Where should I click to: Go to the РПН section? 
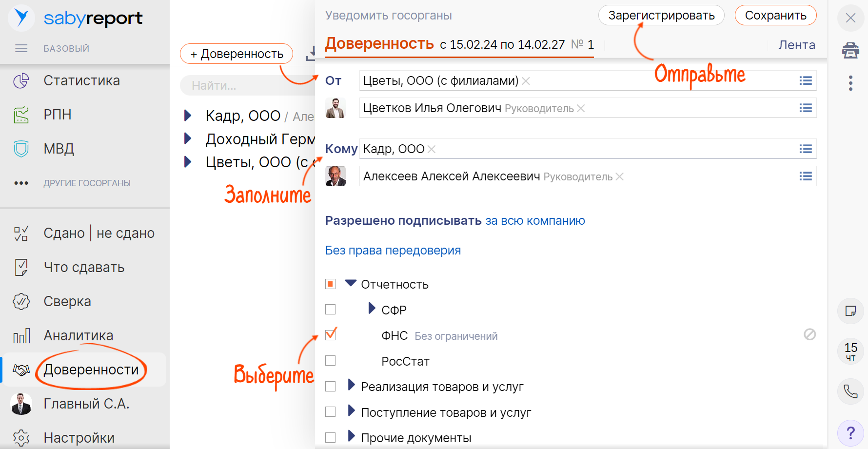coord(58,115)
